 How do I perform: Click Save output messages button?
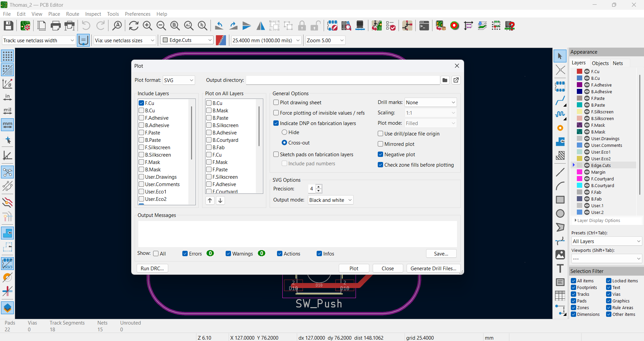coord(441,253)
